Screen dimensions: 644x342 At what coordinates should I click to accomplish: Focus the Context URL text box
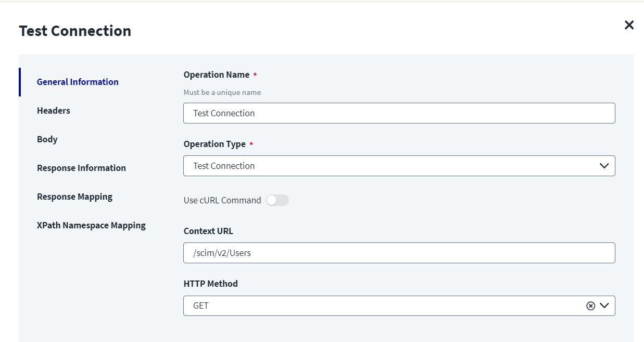coord(399,253)
